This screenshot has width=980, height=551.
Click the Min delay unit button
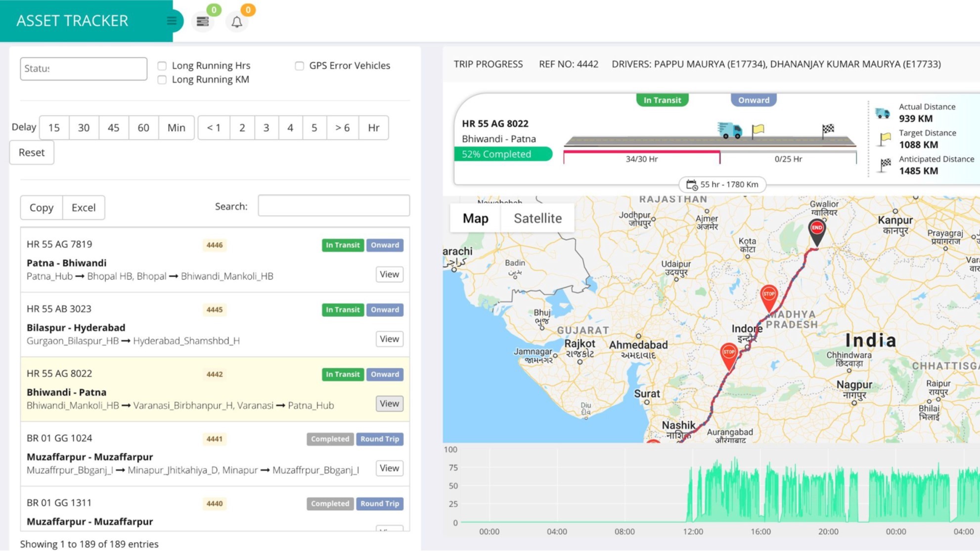click(176, 128)
